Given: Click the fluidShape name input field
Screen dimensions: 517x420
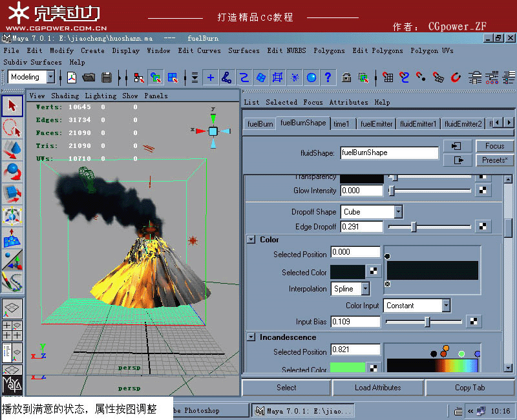Looking at the screenshot, I should 389,152.
